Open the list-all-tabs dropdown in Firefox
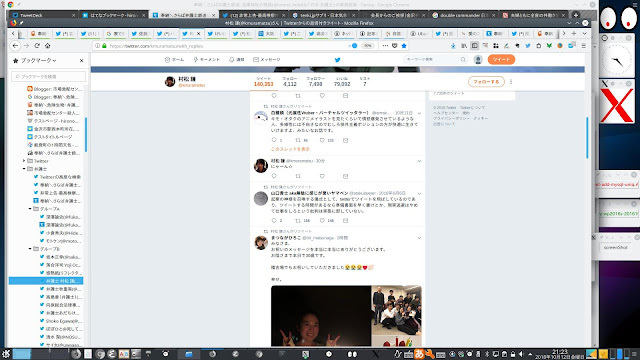Viewport: 640px width, 360px height. point(584,33)
